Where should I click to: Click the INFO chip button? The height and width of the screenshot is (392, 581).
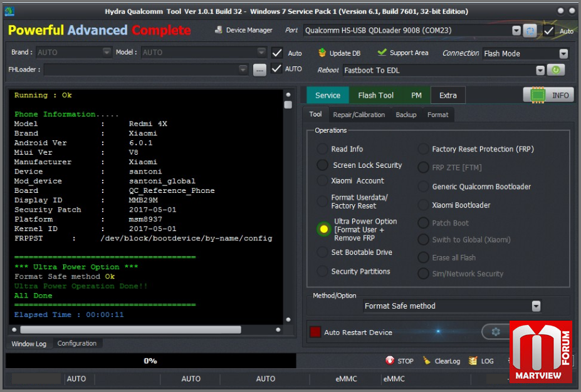[x=548, y=95]
